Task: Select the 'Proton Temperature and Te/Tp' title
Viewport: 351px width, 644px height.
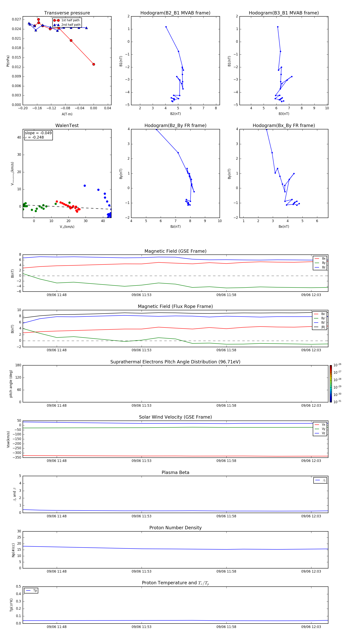Action: tap(175, 583)
